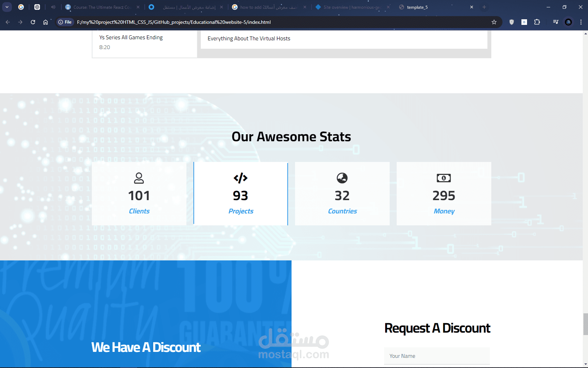The image size is (588, 368).
Task: Open the shield extension icon
Action: (x=512, y=22)
